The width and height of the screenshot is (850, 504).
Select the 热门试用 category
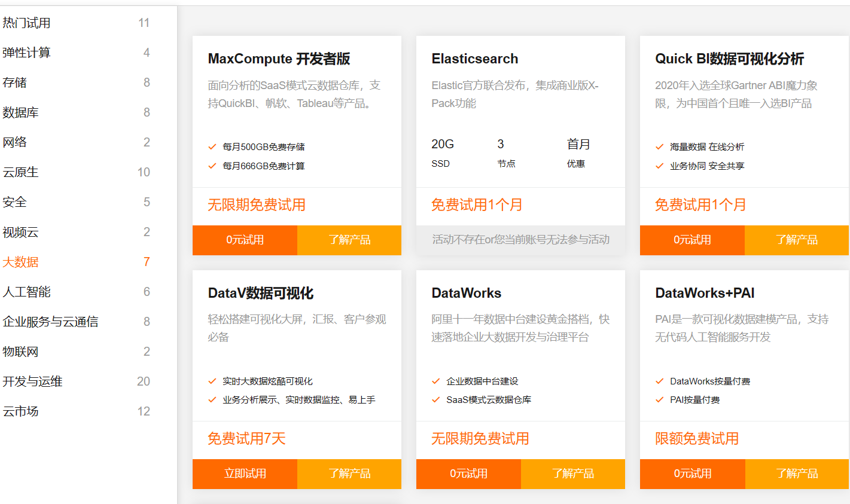tap(26, 23)
